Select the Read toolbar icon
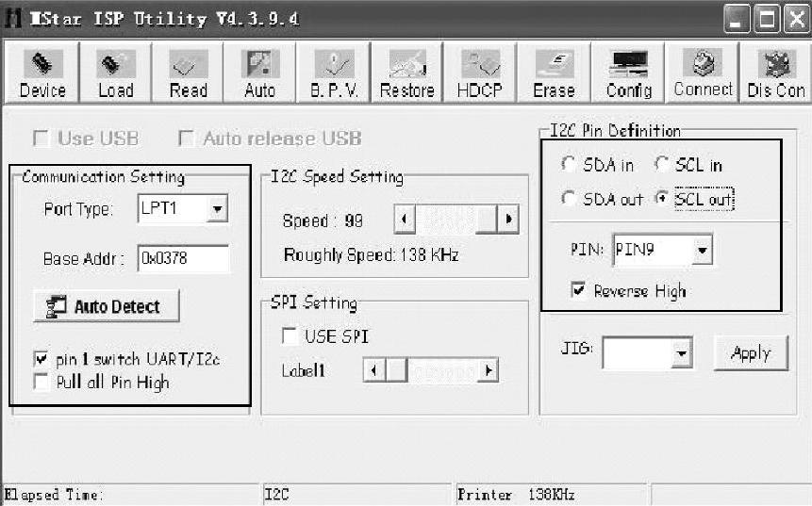The height and width of the screenshot is (506, 812). 188,73
